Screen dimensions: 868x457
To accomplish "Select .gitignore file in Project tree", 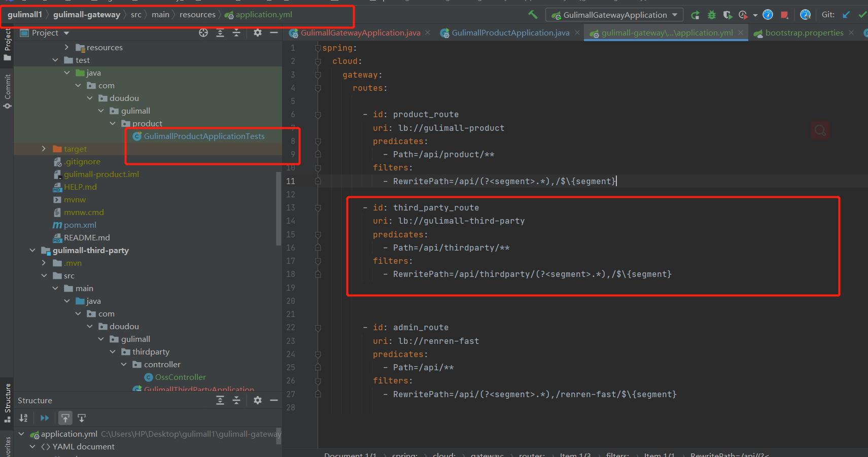I will pos(77,161).
